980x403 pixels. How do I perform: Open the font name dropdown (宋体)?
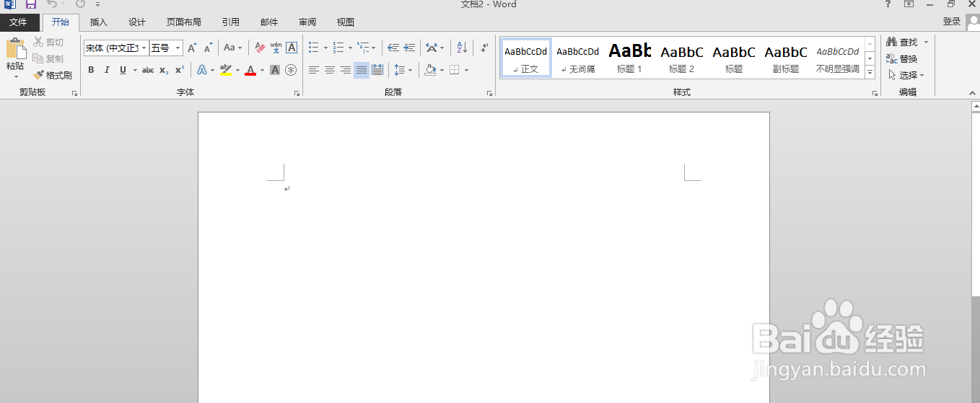point(144,48)
